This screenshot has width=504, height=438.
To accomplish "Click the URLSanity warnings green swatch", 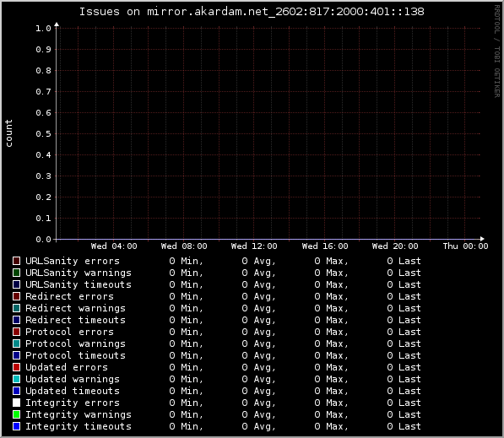I will [x=16, y=273].
